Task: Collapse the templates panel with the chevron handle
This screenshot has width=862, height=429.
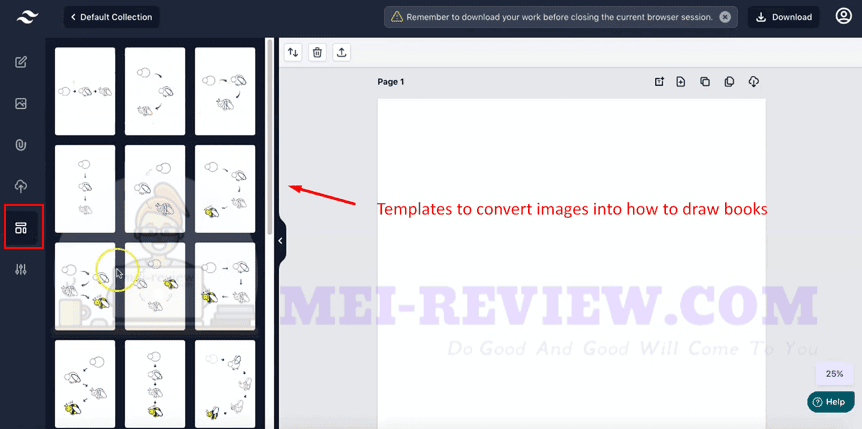Action: [x=280, y=241]
